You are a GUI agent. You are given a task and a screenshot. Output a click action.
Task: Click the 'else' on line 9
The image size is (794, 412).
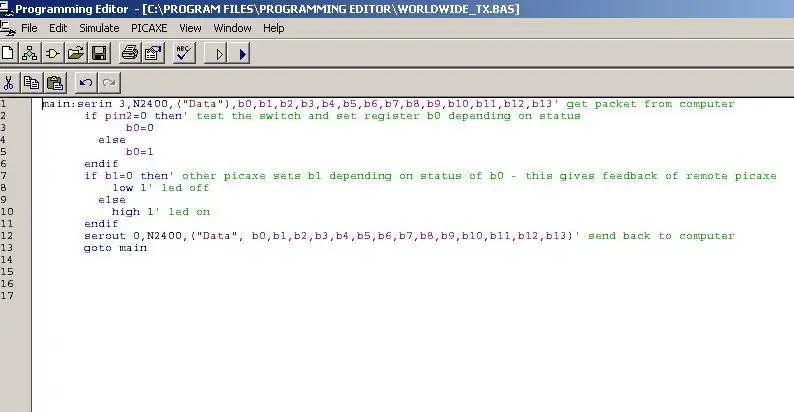(112, 200)
